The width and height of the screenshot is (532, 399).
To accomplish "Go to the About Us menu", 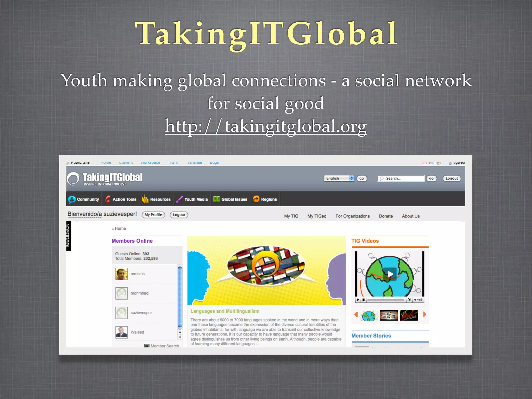I will 410,216.
